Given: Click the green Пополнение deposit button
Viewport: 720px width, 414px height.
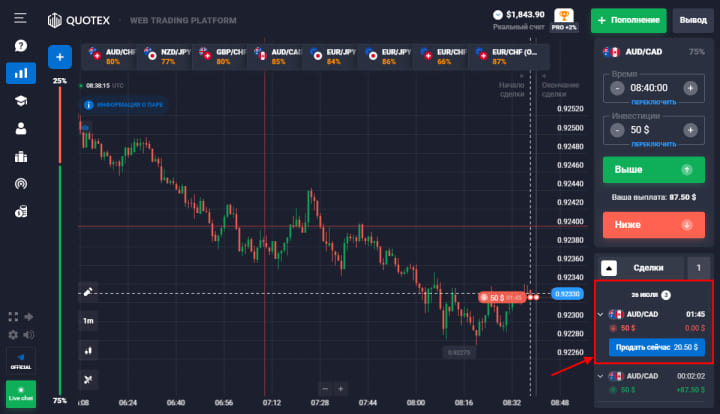Looking at the screenshot, I should click(627, 20).
